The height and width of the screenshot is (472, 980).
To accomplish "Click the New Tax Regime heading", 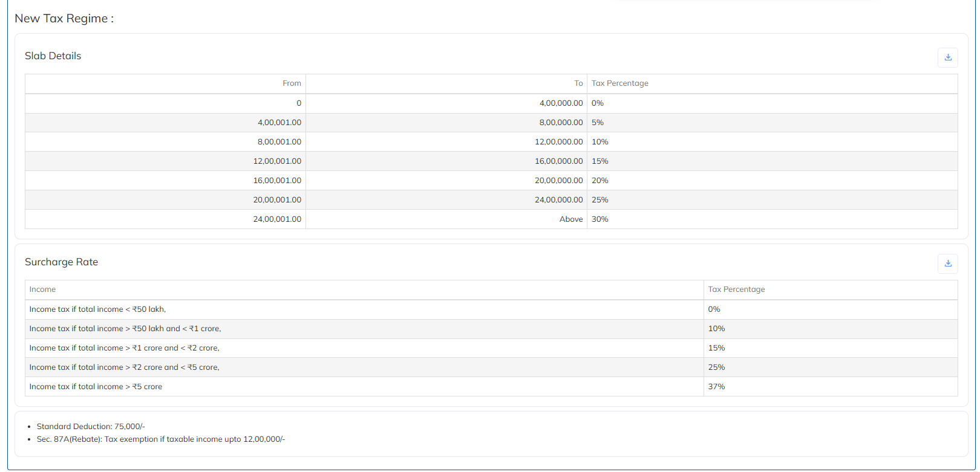I will [64, 19].
